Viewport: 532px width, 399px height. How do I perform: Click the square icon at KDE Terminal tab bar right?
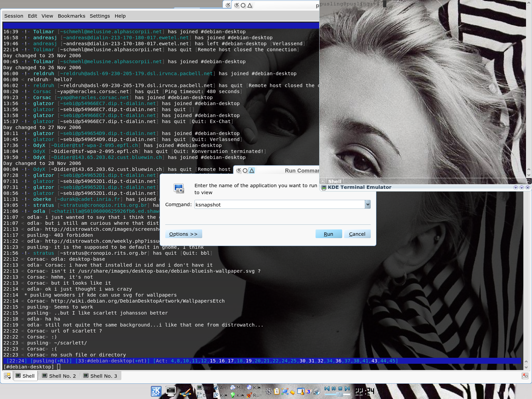pos(528,181)
